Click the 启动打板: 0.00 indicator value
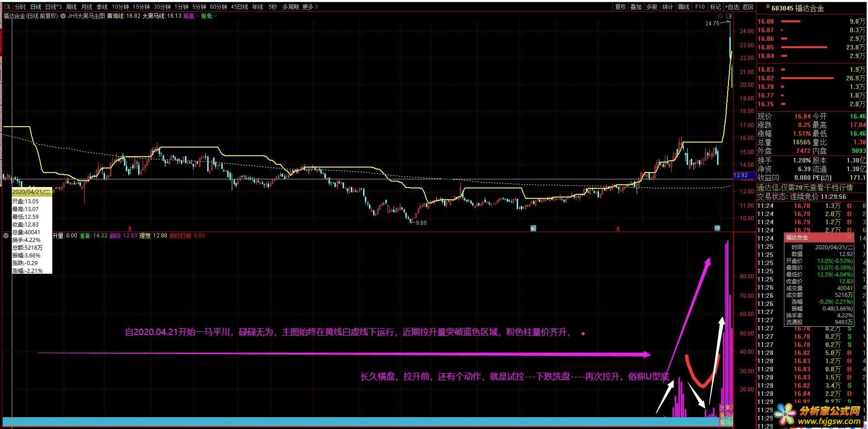Viewport: 868px width, 429px height. [x=187, y=236]
